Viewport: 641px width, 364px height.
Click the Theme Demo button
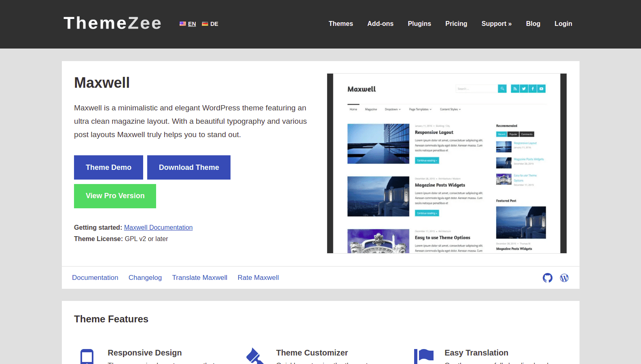tap(108, 167)
